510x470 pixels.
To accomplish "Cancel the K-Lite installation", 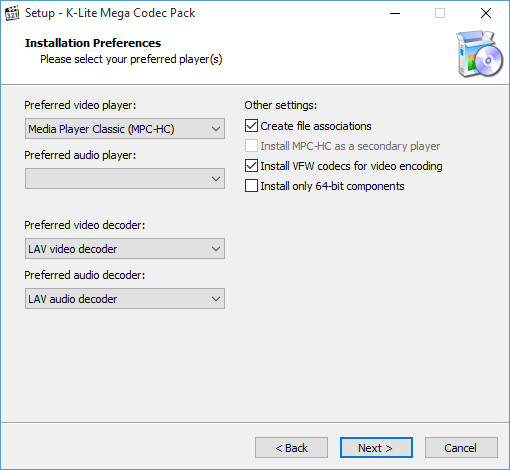I will coord(461,448).
